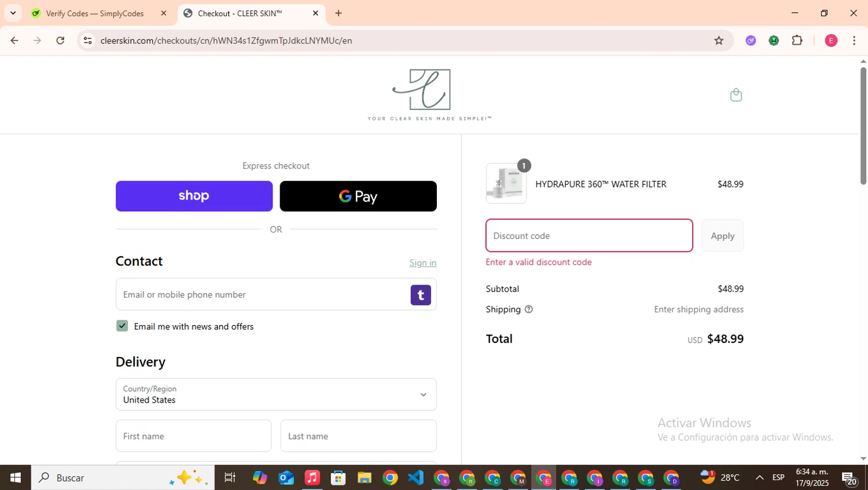Image resolution: width=868 pixels, height=490 pixels.
Task: Close the Verify Codes — SimplyCodes tab
Action: (164, 13)
